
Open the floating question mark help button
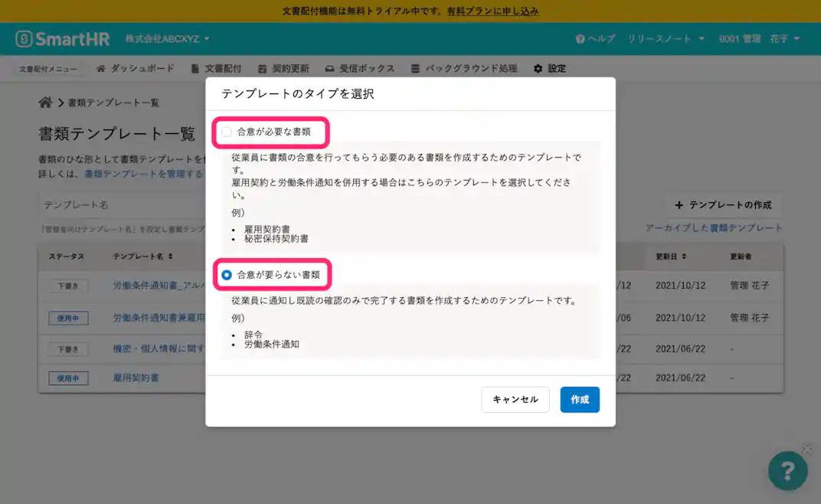coord(788,471)
